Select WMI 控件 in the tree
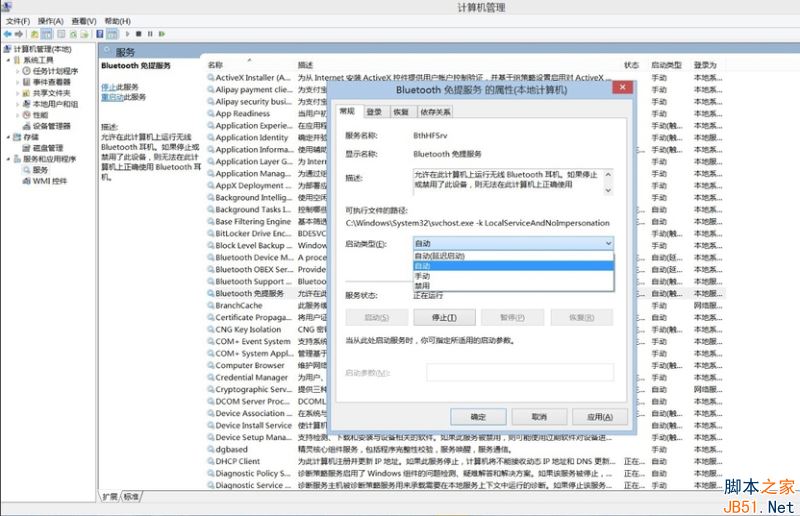800x516 pixels. tap(49, 181)
